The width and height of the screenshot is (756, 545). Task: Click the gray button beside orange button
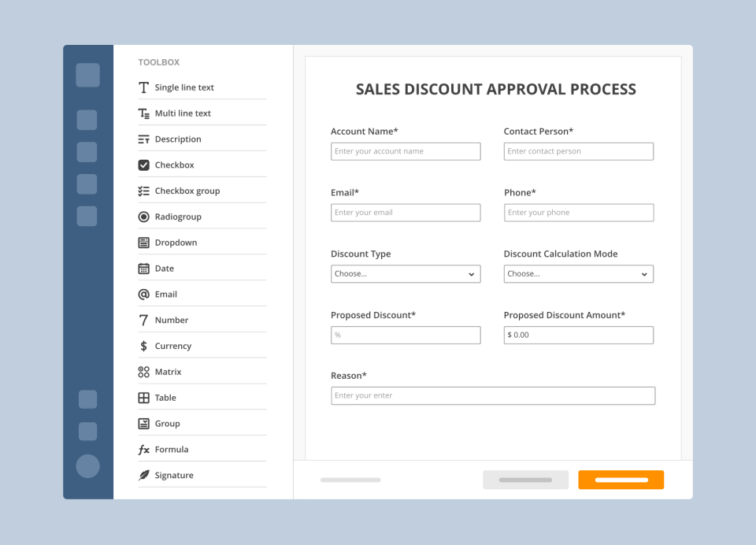coord(525,480)
